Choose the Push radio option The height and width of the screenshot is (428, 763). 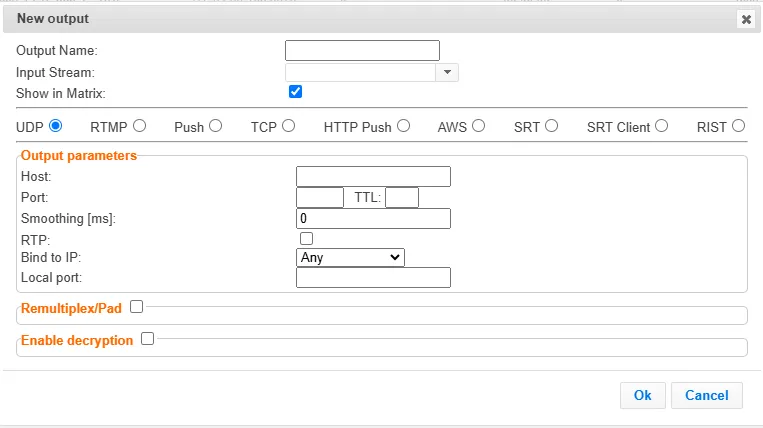coord(215,126)
